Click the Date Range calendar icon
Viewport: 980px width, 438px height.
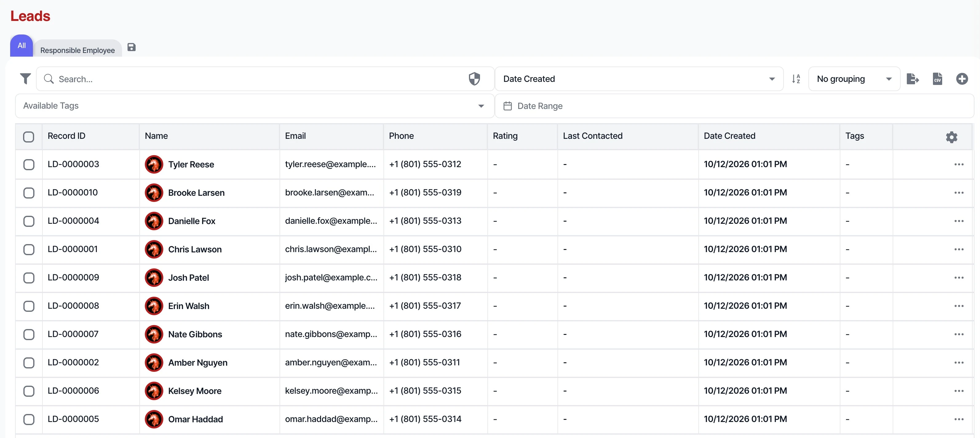[x=507, y=106]
